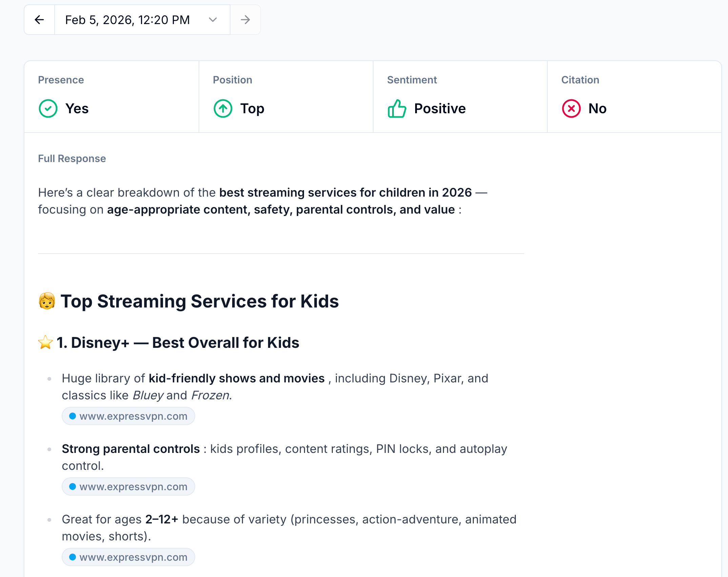This screenshot has height=577, width=728.
Task: Click the forward arrow beside the date
Action: pyautogui.click(x=245, y=20)
